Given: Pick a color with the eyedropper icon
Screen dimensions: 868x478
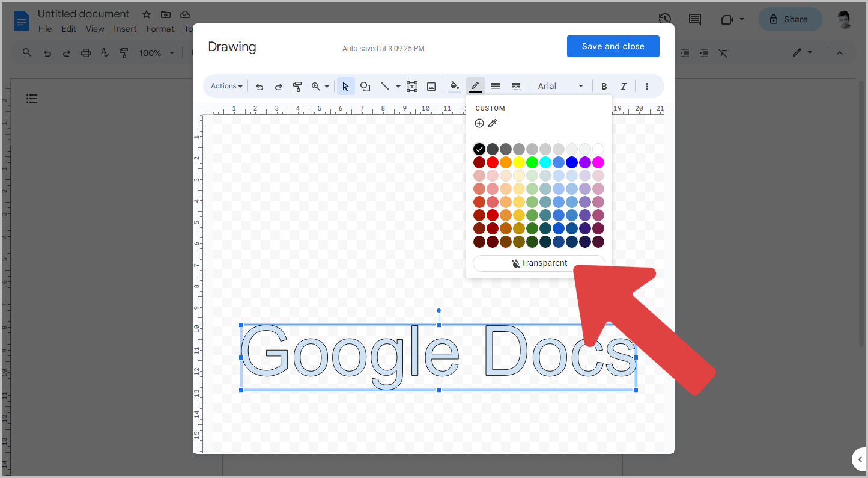Looking at the screenshot, I should click(x=493, y=123).
